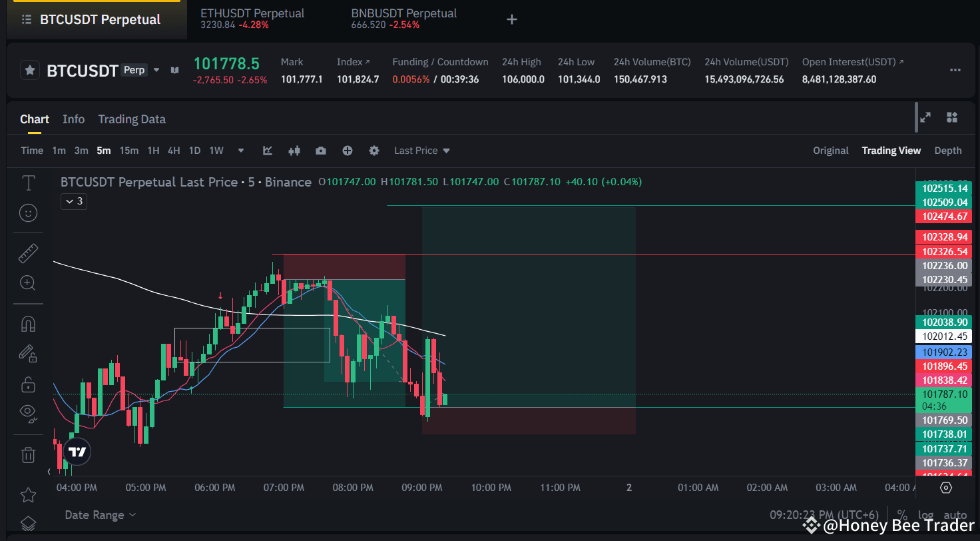The height and width of the screenshot is (541, 980).
Task: Open chart settings gear
Action: click(373, 151)
